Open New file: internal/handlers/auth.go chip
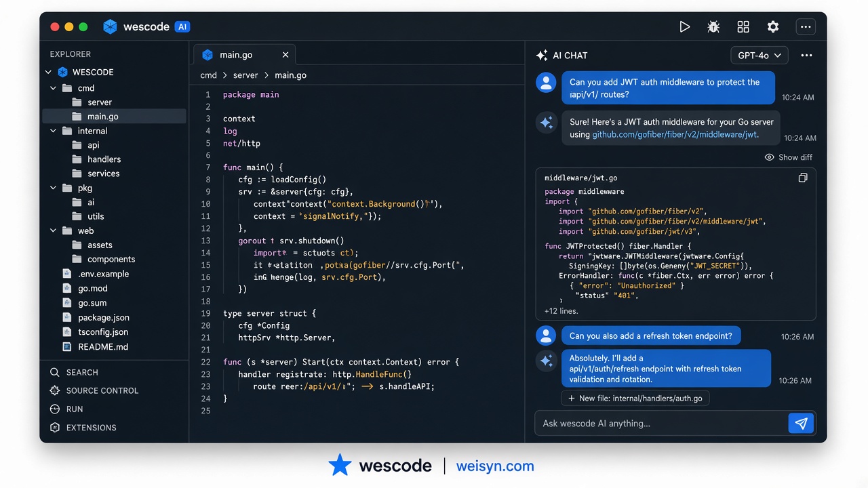This screenshot has width=868, height=488. click(x=635, y=399)
